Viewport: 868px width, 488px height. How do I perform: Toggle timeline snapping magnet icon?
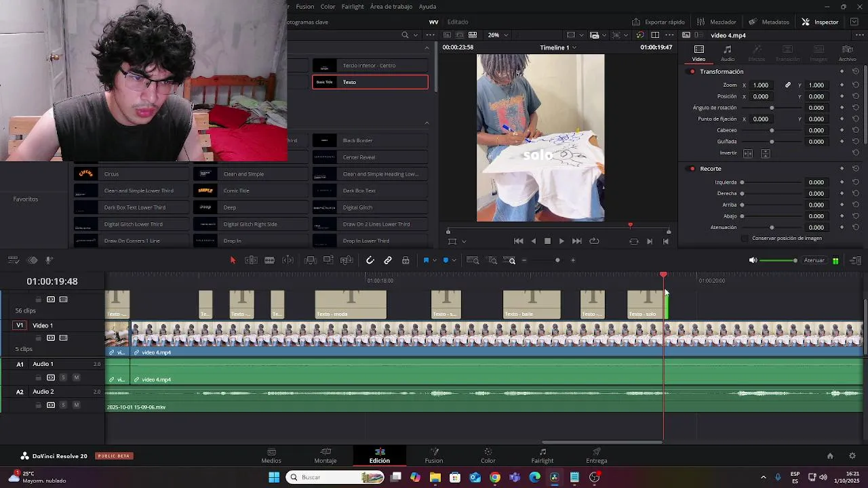370,260
